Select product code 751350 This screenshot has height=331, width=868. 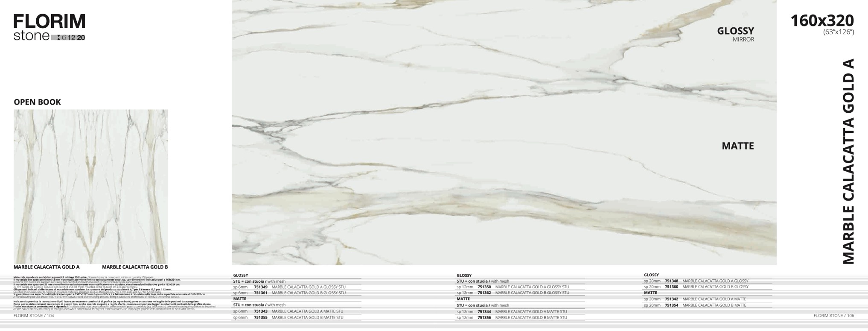[x=484, y=287]
